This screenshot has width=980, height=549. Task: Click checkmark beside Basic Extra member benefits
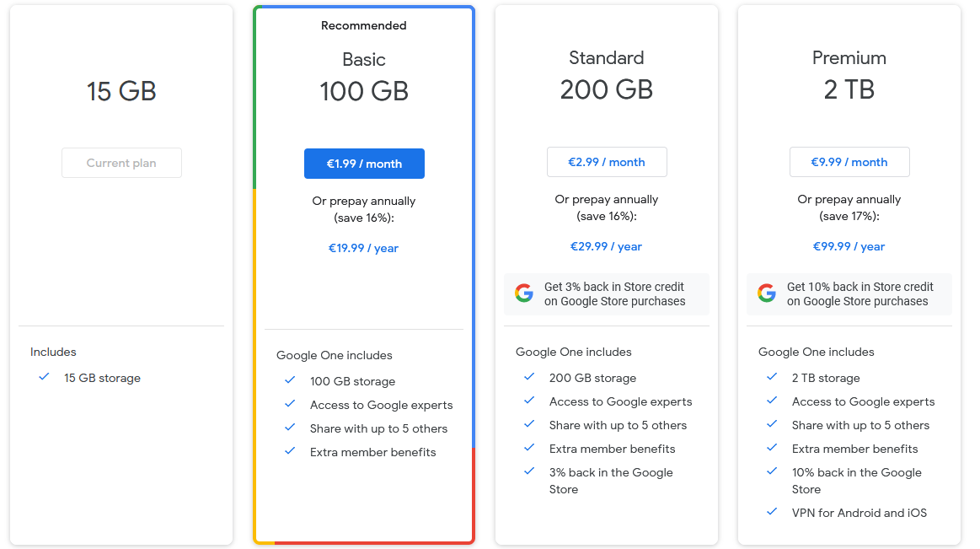291,451
